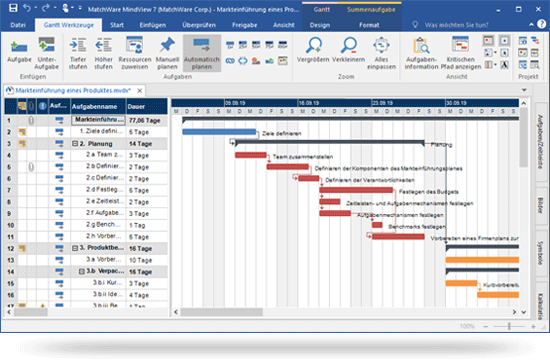Toggle Automatisch planen mode
Image resolution: width=550 pixels, height=363 pixels.
pyautogui.click(x=202, y=53)
